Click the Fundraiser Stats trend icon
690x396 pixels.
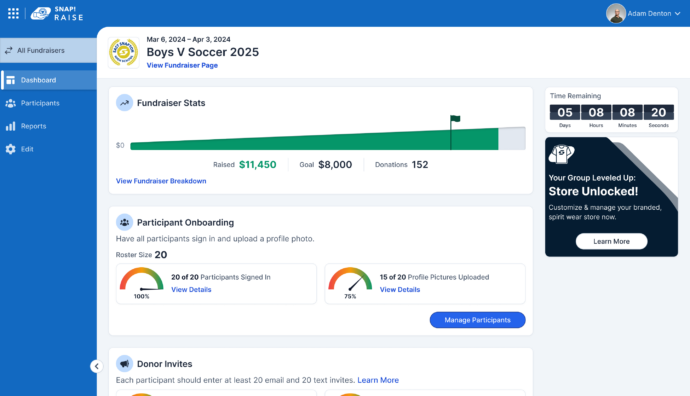click(x=125, y=103)
